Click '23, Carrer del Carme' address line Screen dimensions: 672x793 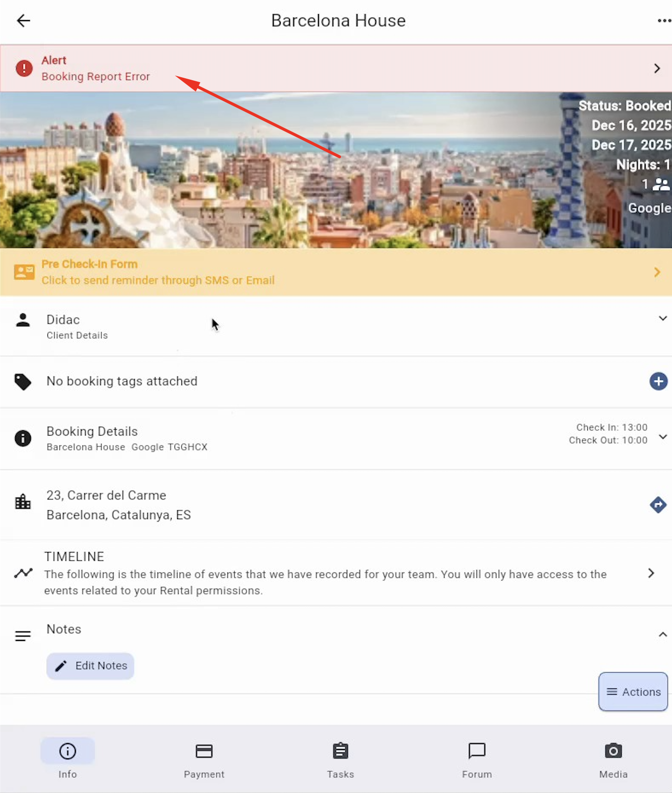coord(106,495)
